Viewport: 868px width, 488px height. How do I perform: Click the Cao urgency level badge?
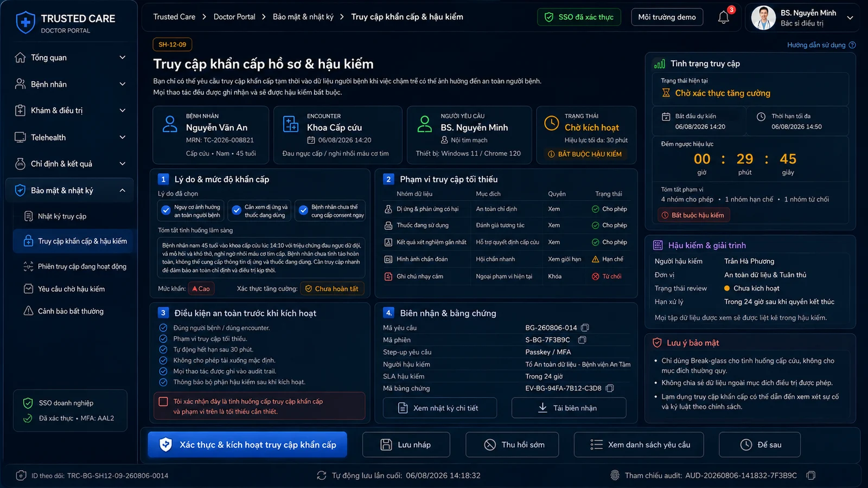(201, 288)
